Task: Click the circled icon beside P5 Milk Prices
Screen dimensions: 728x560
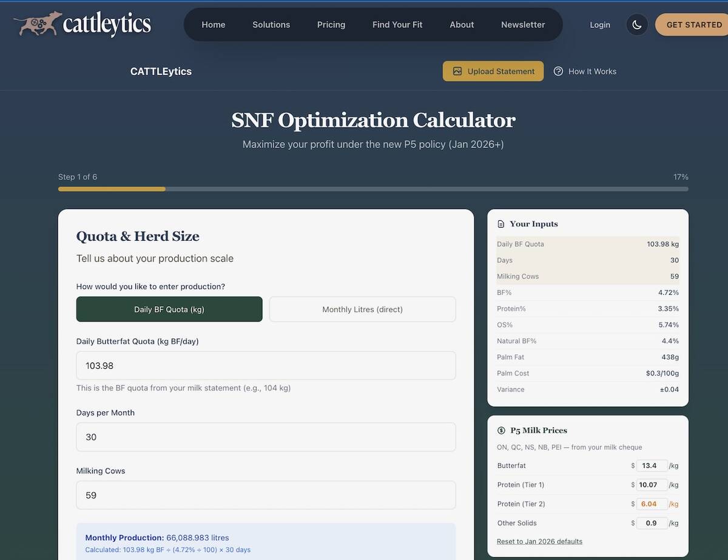Action: (x=500, y=430)
